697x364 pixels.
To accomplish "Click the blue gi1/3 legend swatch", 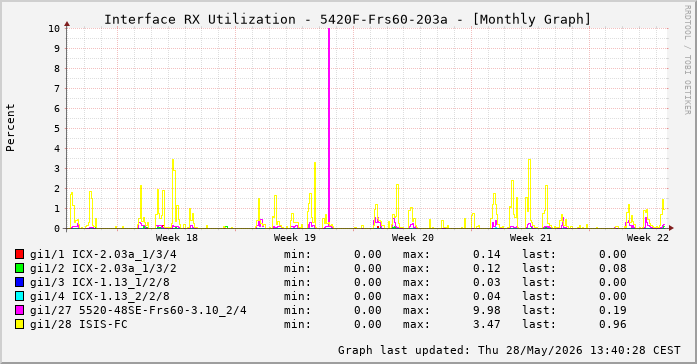I will tap(20, 282).
